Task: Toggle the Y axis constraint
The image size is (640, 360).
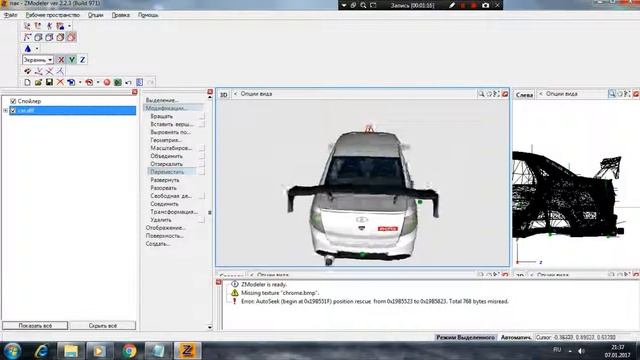Action: [x=72, y=60]
